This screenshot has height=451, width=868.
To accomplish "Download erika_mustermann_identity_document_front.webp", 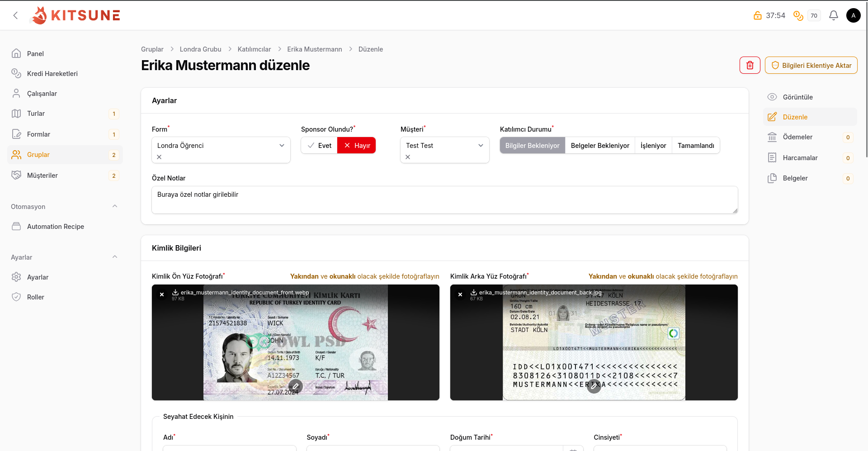I will coord(175,292).
